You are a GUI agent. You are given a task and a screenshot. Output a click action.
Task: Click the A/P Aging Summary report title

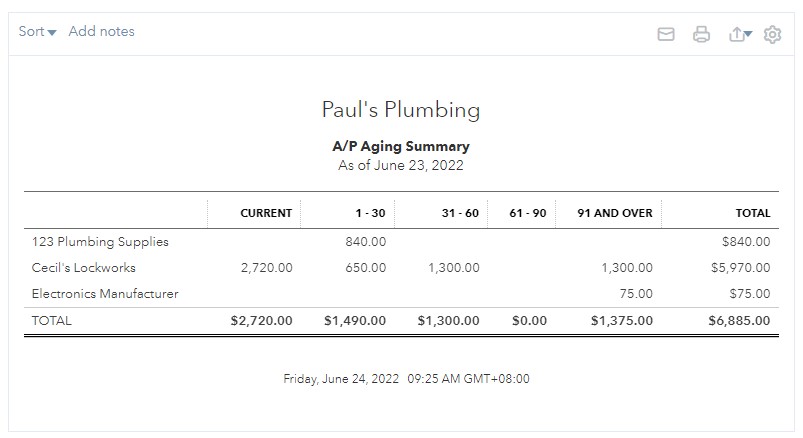(401, 147)
